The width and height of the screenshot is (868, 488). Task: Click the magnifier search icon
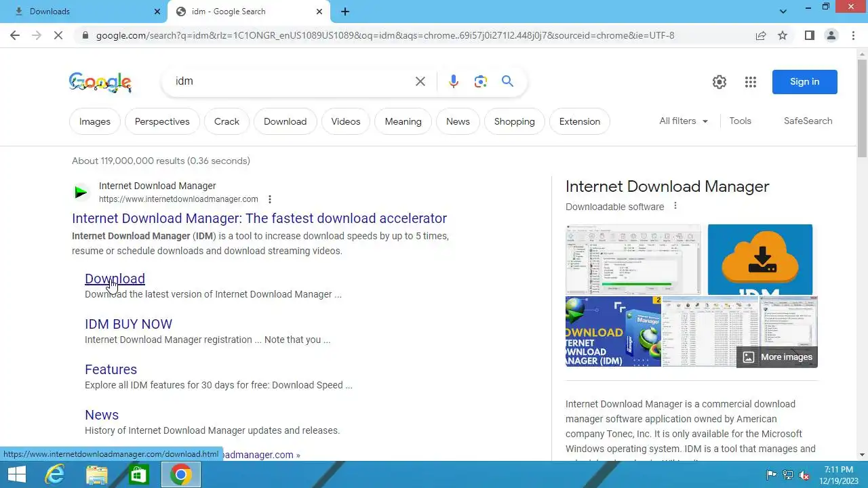pos(507,81)
